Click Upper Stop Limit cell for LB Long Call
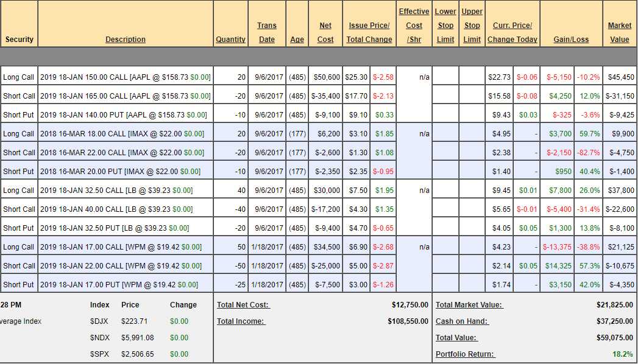 click(x=471, y=191)
